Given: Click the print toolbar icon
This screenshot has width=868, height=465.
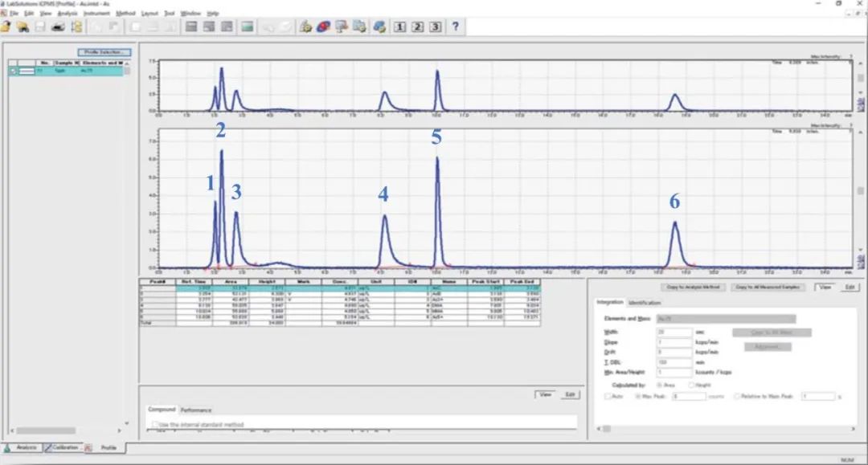Looking at the screenshot, I should pos(58,27).
